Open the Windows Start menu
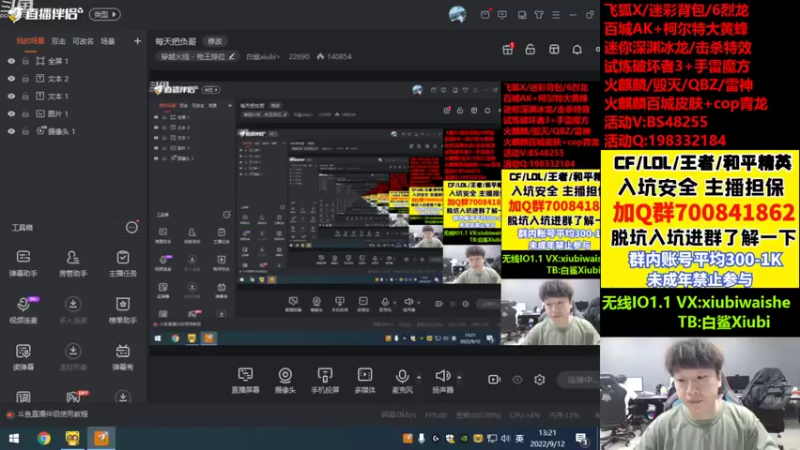The width and height of the screenshot is (800, 450). [x=14, y=438]
